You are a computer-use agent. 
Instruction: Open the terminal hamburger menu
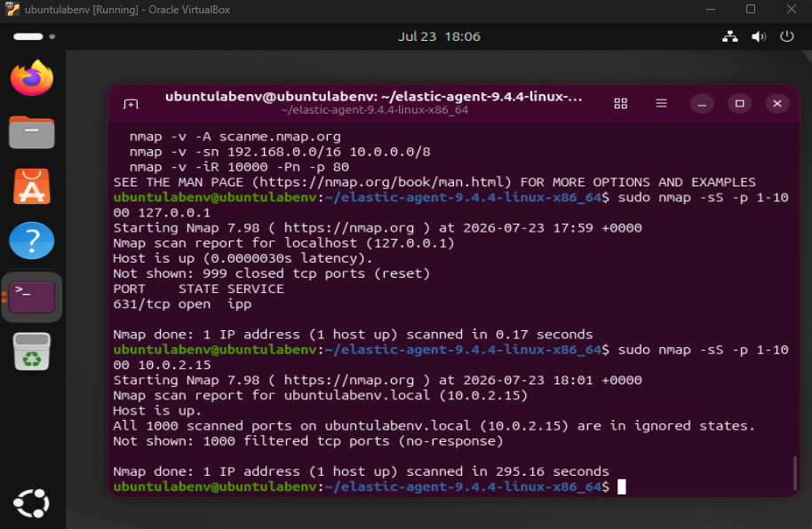click(661, 104)
